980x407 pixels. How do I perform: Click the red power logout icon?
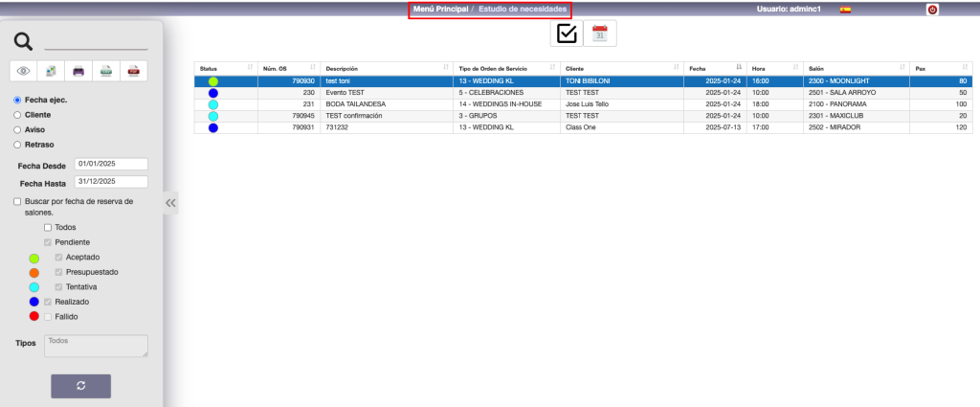933,10
